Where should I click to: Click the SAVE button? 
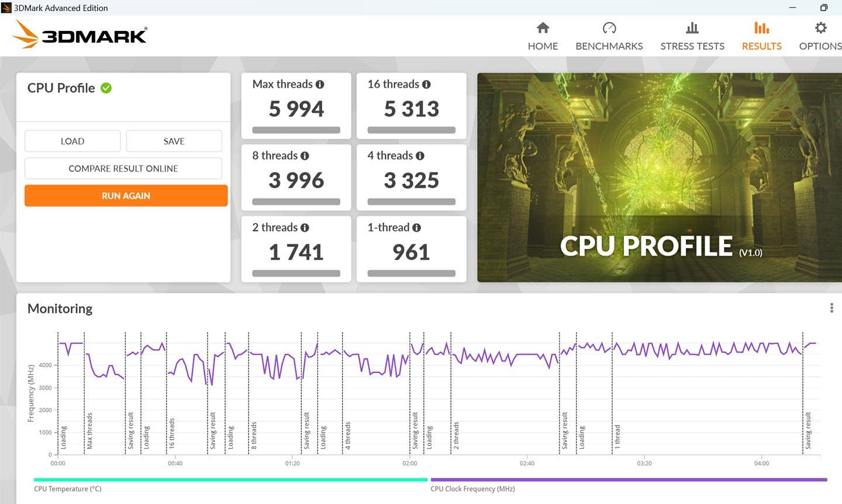pyautogui.click(x=174, y=141)
